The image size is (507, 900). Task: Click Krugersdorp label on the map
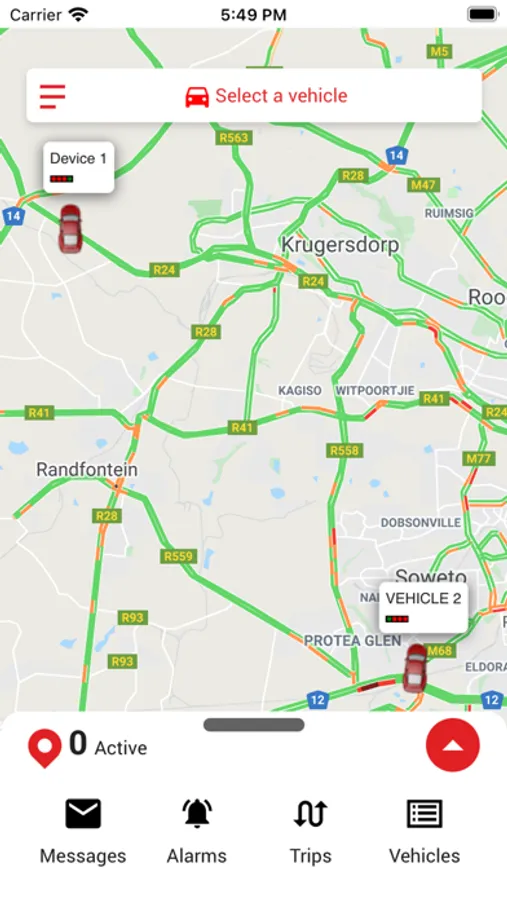(340, 245)
